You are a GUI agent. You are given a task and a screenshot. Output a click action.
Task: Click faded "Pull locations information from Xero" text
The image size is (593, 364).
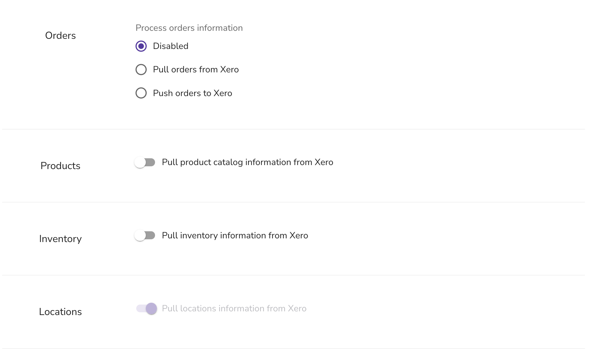(234, 309)
